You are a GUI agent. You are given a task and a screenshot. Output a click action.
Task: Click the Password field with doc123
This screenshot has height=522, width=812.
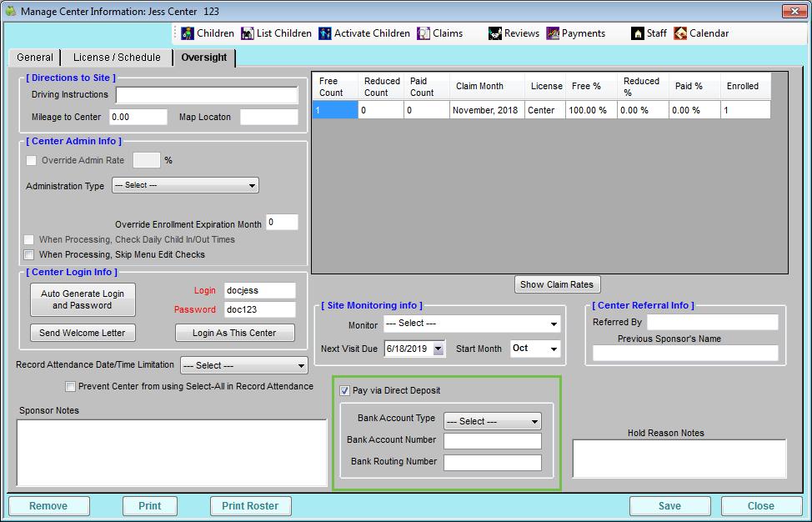(260, 309)
